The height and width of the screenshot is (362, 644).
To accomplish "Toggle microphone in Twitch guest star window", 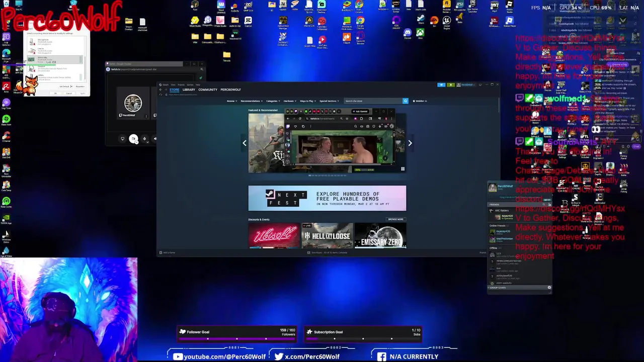I will 144,139.
